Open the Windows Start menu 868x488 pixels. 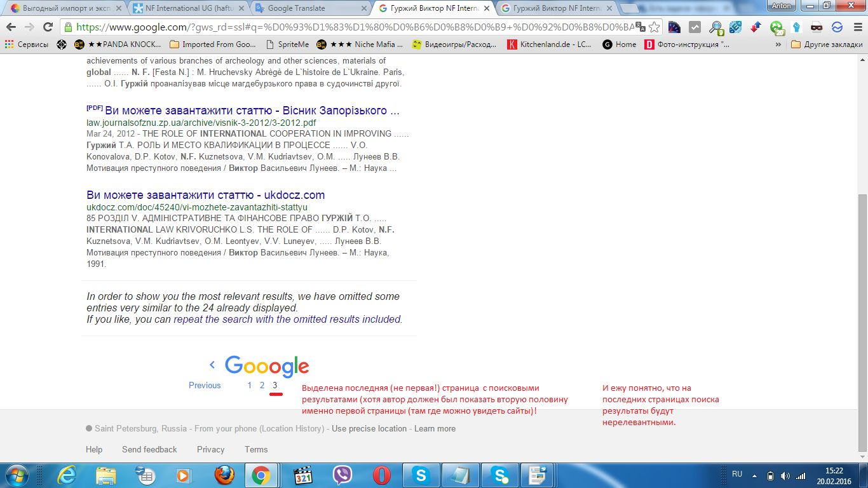coord(17,475)
